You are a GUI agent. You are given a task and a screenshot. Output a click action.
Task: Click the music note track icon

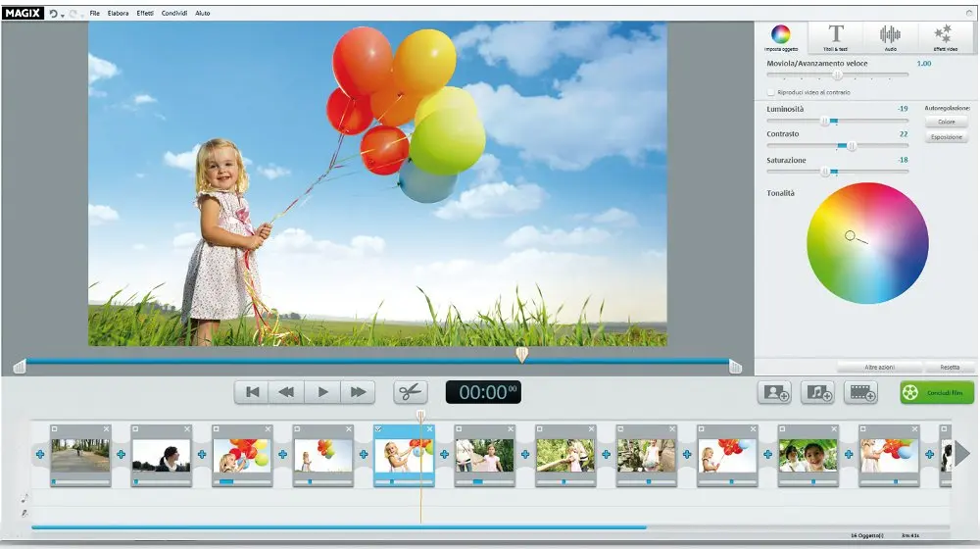(24, 498)
